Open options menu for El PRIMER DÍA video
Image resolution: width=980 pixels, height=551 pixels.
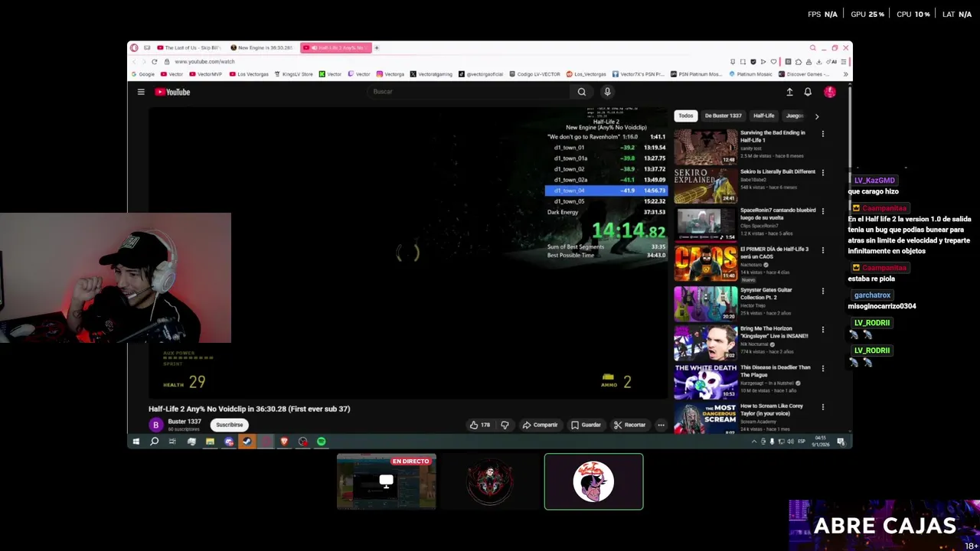tap(823, 251)
